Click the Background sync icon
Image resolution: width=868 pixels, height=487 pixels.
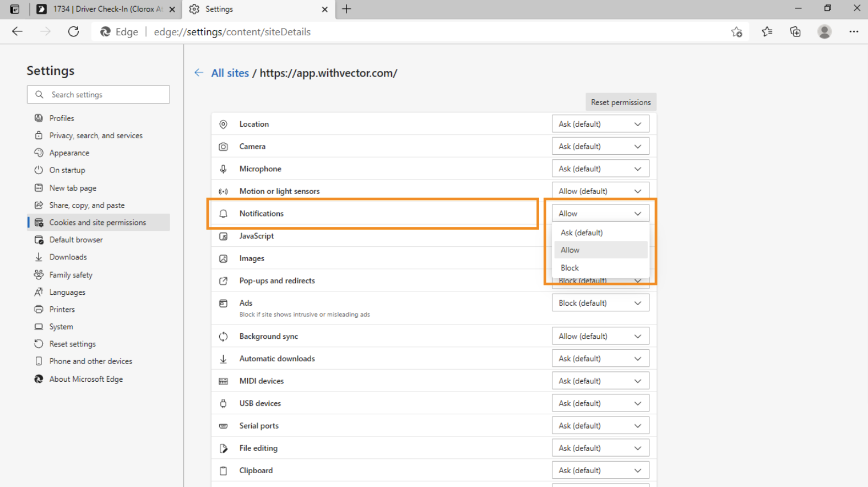(223, 337)
